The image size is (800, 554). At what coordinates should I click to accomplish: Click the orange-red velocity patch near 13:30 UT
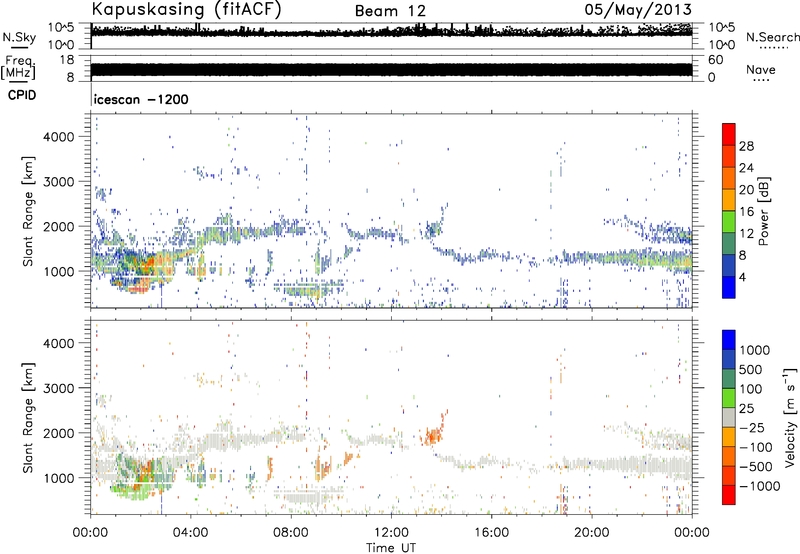(x=433, y=435)
